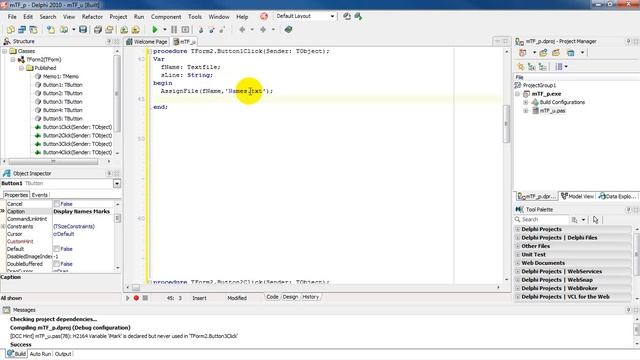Image resolution: width=640 pixels, height=360 pixels.
Task: Toggle the Default property checkbox
Action: pyautogui.click(x=57, y=249)
